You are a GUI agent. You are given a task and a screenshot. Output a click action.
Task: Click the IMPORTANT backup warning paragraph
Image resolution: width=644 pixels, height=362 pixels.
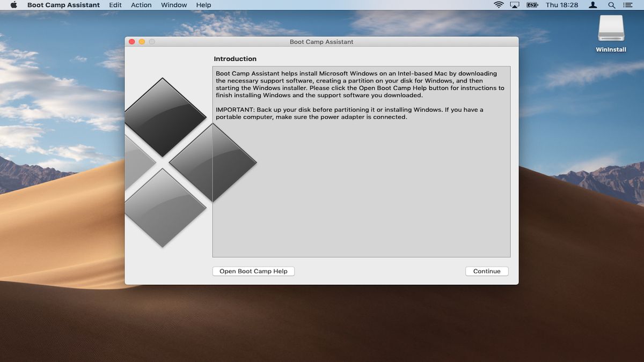tap(349, 113)
